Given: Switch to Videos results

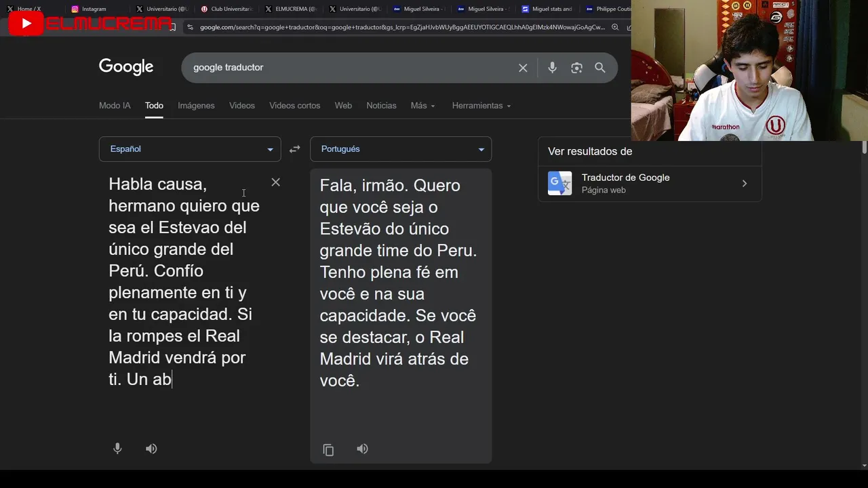Looking at the screenshot, I should pos(242,106).
